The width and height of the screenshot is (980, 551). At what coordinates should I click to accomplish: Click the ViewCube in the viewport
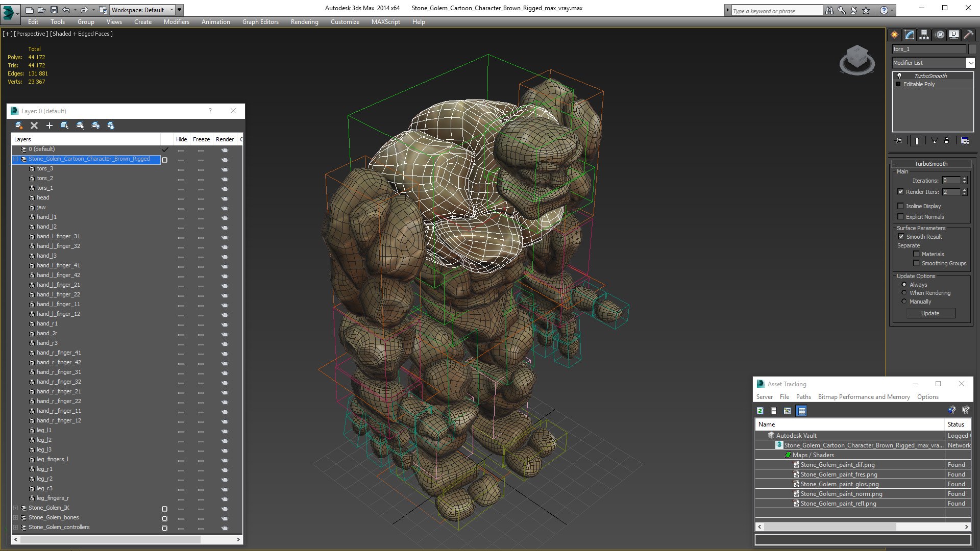[857, 59]
